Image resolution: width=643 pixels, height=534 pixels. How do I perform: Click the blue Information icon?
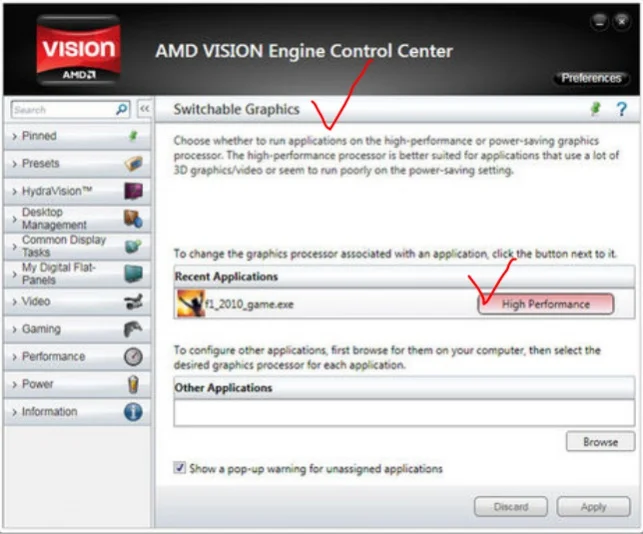(133, 411)
